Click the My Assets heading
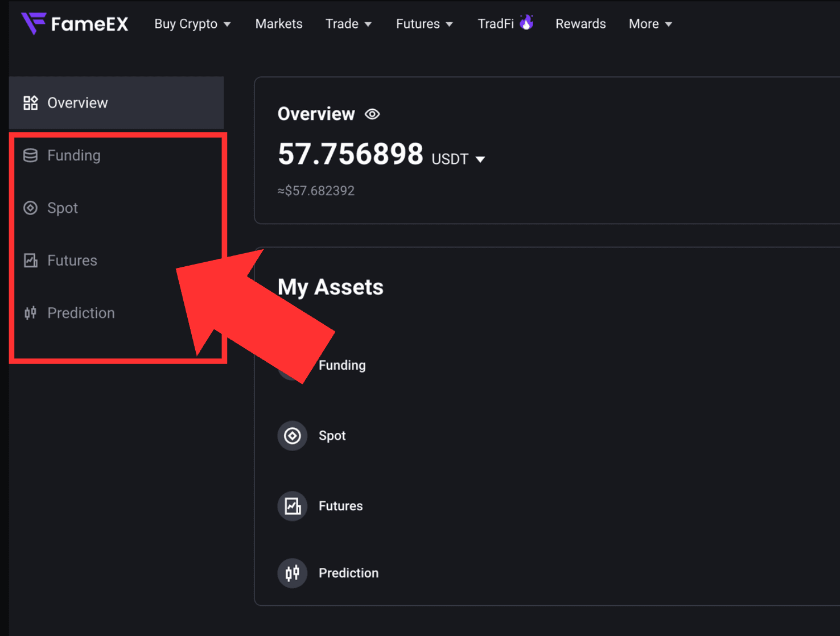Viewport: 840px width, 636px height. pyautogui.click(x=331, y=287)
